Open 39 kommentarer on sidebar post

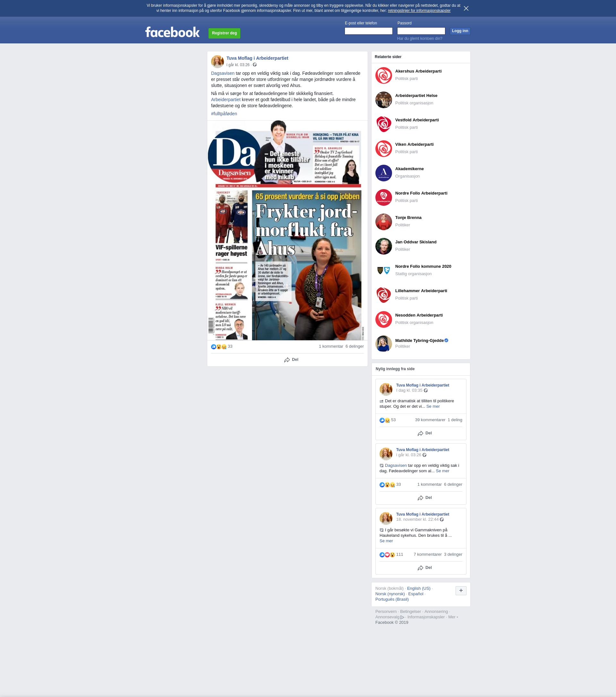[430, 420]
